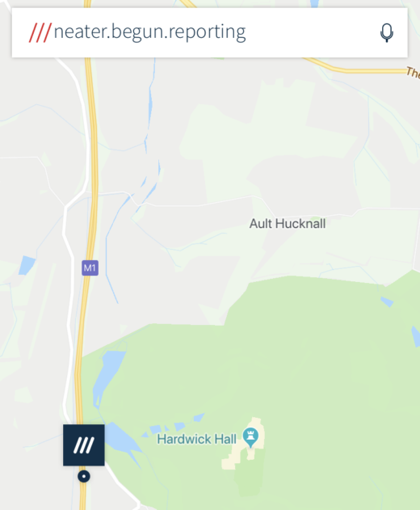Viewport: 420px width, 510px height.
Task: Click the Hardwick Hall castle pin icon
Action: coord(250,437)
